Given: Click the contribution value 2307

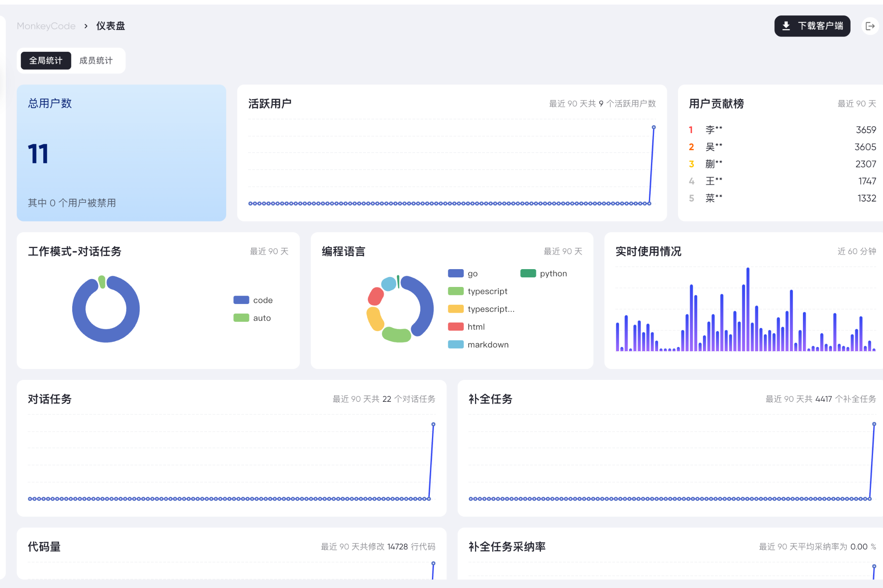Looking at the screenshot, I should (866, 164).
